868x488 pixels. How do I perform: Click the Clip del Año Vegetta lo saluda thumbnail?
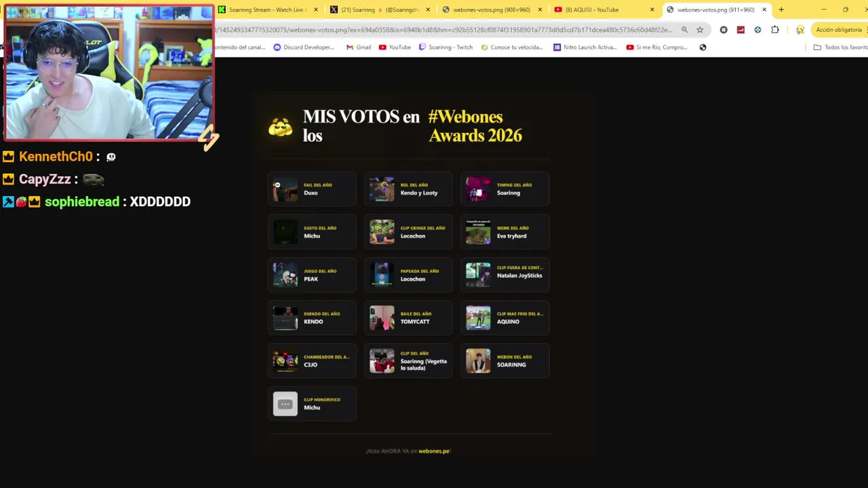[382, 361]
